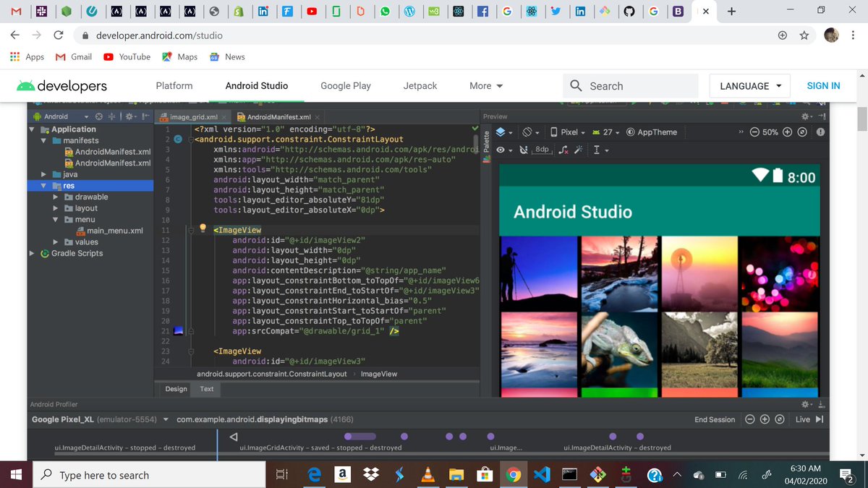Zoom out the layout preview with the minus icon
The image size is (868, 488).
tap(754, 132)
